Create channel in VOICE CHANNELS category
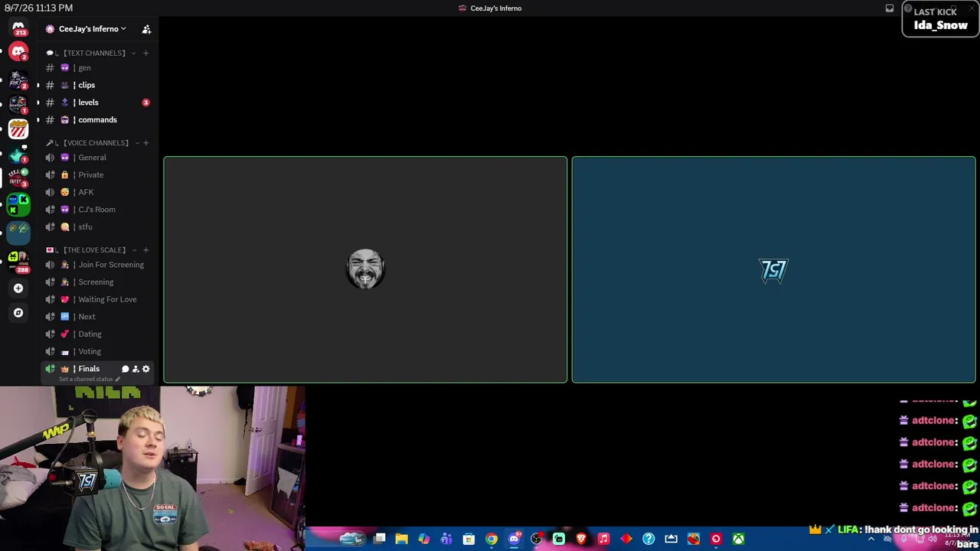The height and width of the screenshot is (551, 980). (x=145, y=142)
